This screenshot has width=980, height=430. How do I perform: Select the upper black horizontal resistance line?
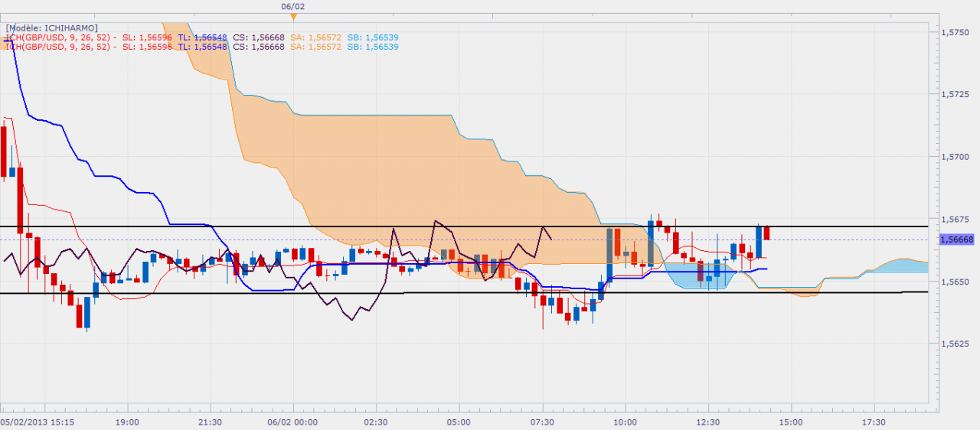coord(464,226)
